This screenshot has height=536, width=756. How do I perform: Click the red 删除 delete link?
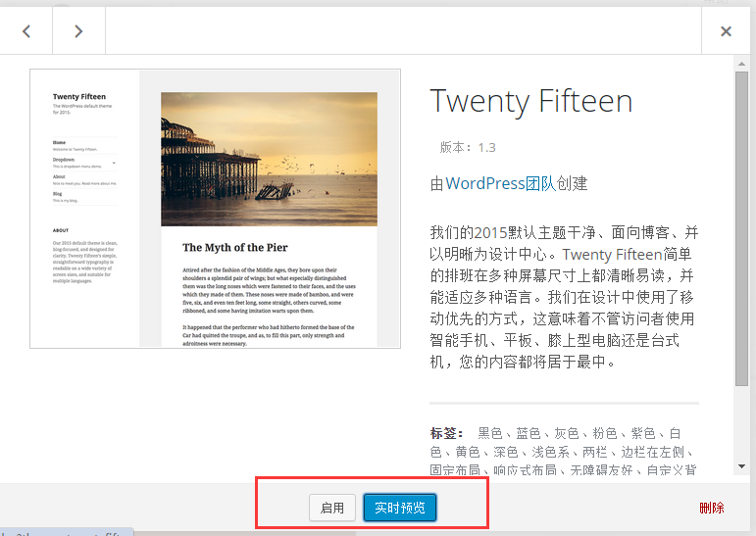click(712, 508)
